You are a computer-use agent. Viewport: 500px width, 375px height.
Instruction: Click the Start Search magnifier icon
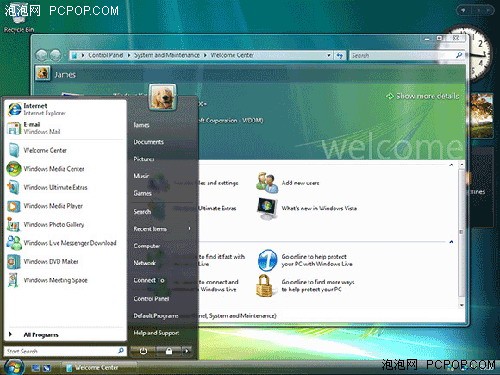121,351
